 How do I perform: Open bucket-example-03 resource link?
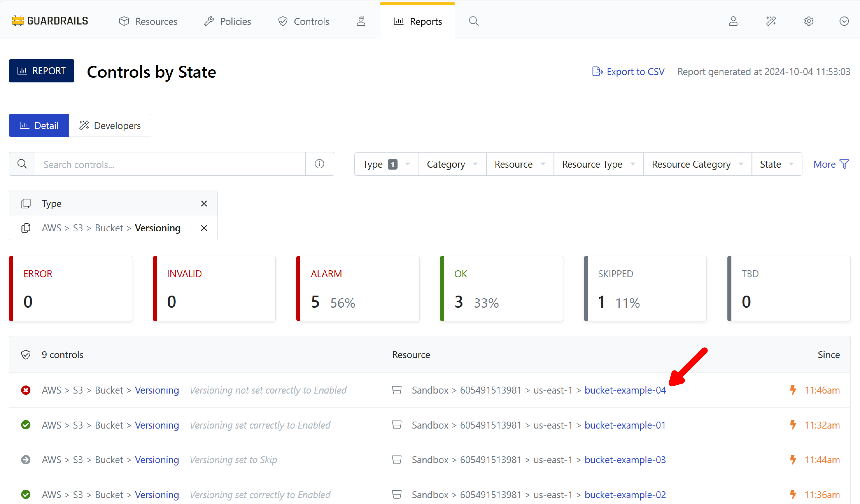point(625,460)
